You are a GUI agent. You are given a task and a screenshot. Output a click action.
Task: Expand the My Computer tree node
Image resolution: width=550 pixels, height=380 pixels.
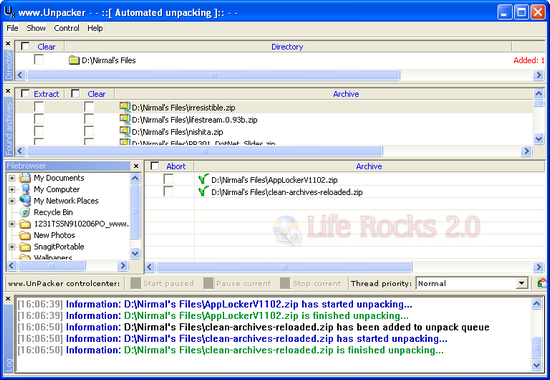[12, 189]
